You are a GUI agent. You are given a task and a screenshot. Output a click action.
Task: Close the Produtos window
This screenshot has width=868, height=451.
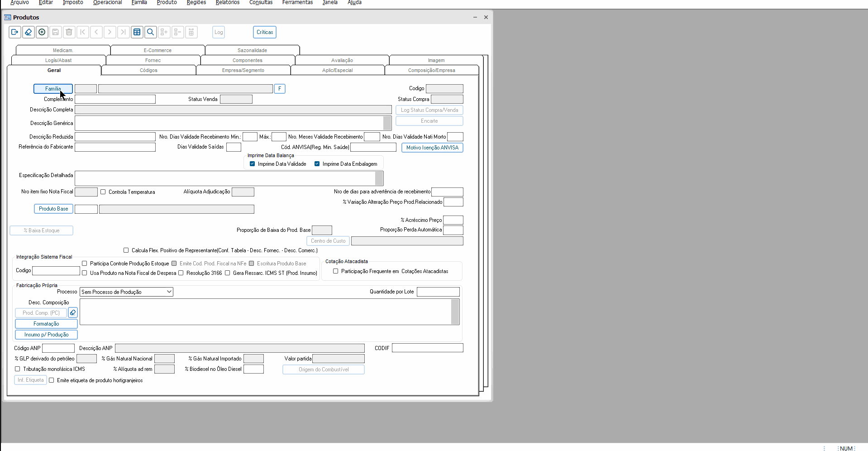point(486,17)
